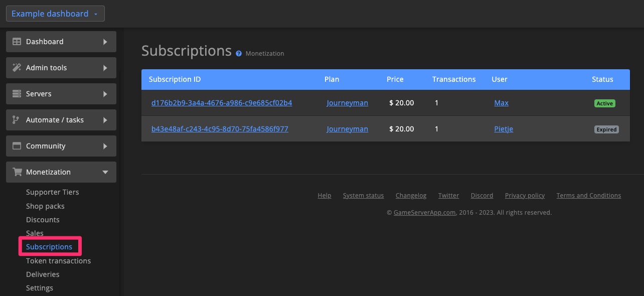Select the Automate / tasks branch icon
The width and height of the screenshot is (644, 296).
pyautogui.click(x=16, y=119)
